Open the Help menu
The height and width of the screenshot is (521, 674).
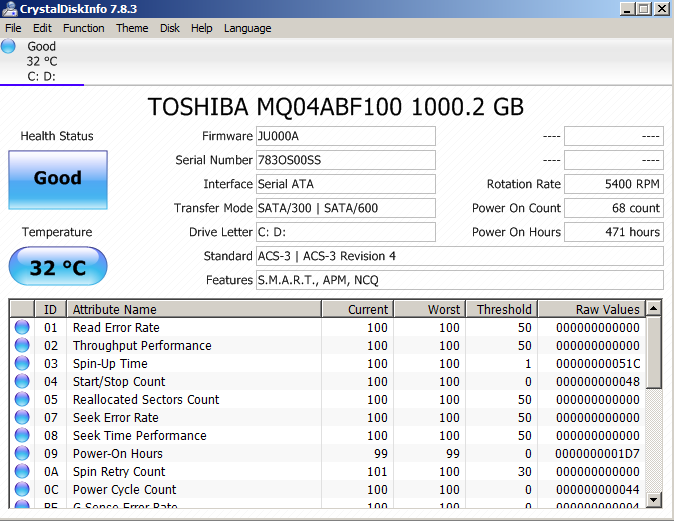(x=202, y=28)
